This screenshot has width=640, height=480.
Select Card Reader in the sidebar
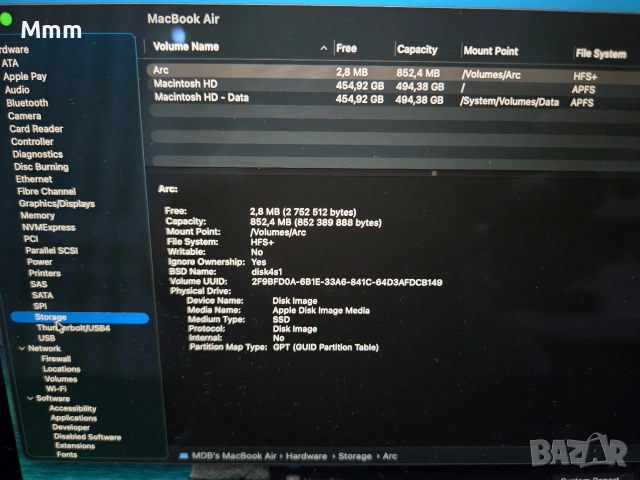36,129
